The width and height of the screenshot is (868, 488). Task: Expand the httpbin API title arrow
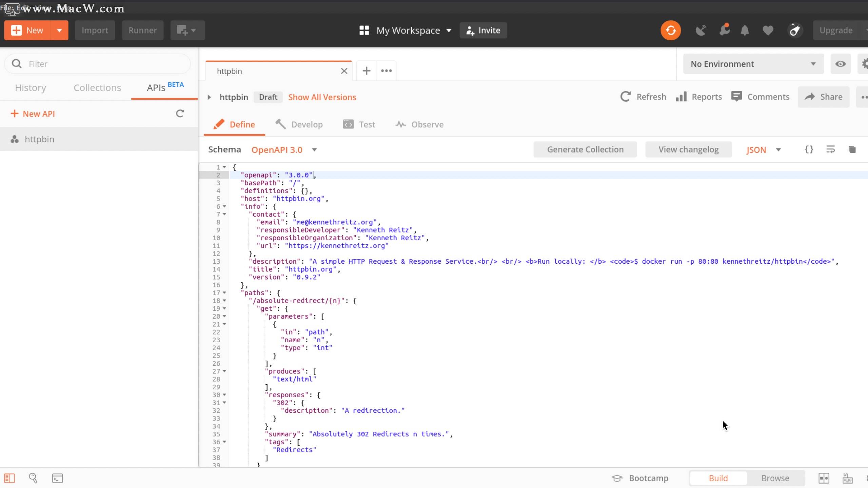click(209, 97)
